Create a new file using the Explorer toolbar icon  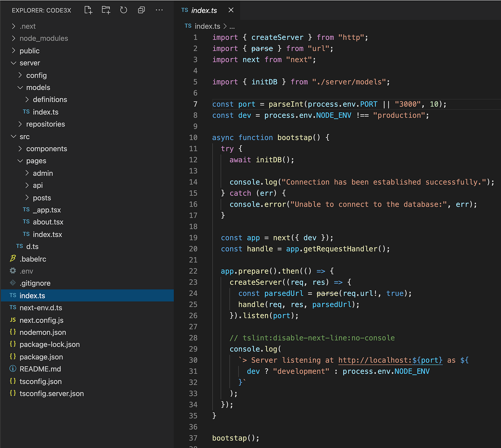click(88, 10)
